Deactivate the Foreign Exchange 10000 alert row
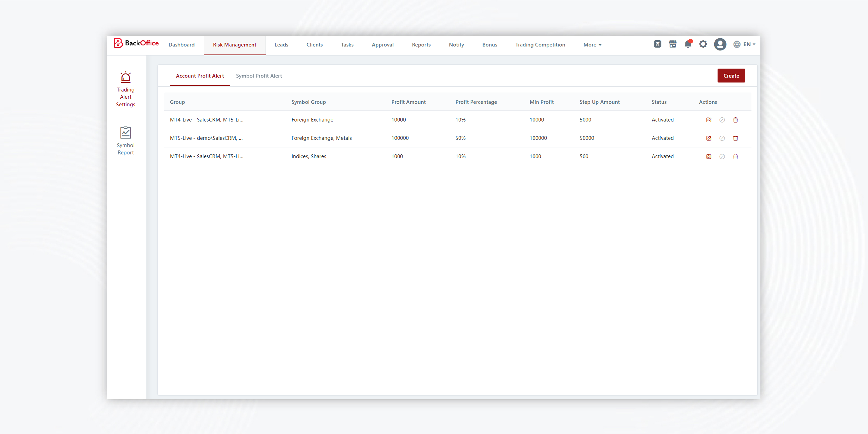Screen dimensions: 868x434 pyautogui.click(x=722, y=120)
